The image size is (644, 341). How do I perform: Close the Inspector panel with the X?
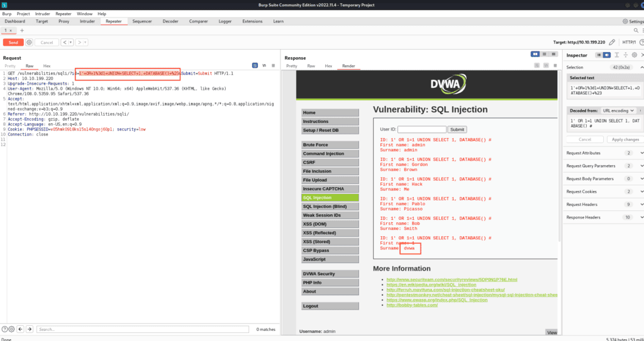[642, 55]
